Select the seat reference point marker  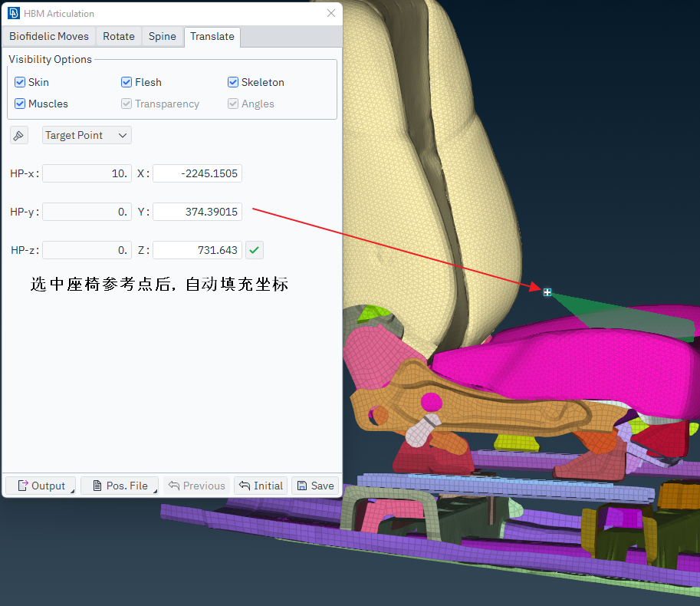pos(547,292)
